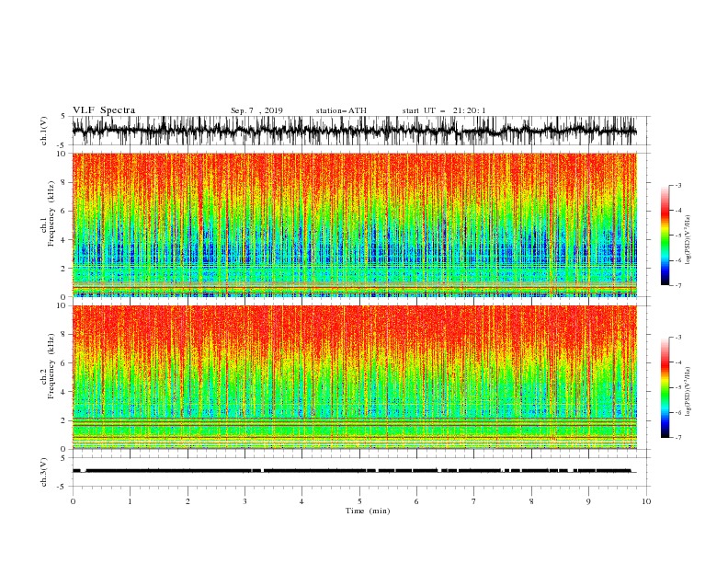Screen dimensions: 728x563
Task: Click the ch.1 spectrogram plot
Action: 354,224
